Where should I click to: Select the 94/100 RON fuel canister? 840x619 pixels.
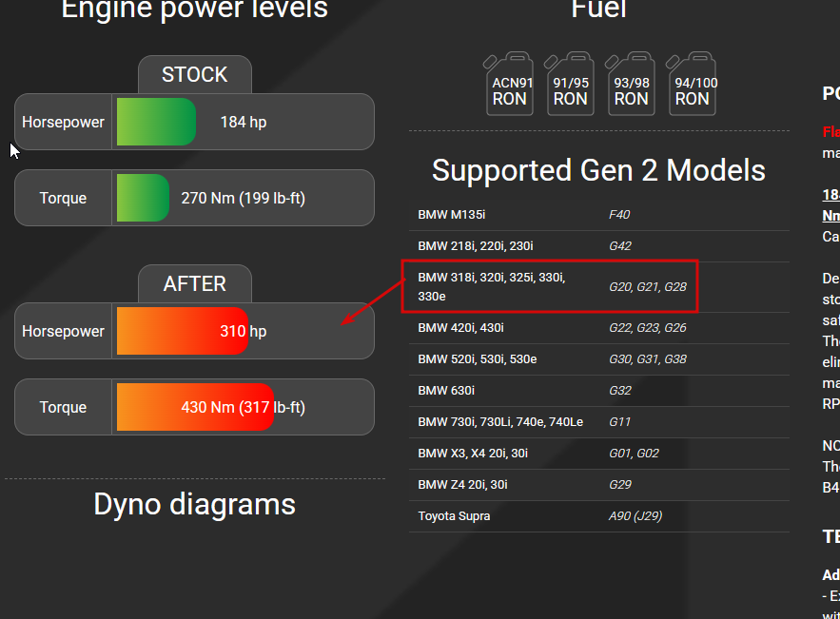coord(693,84)
